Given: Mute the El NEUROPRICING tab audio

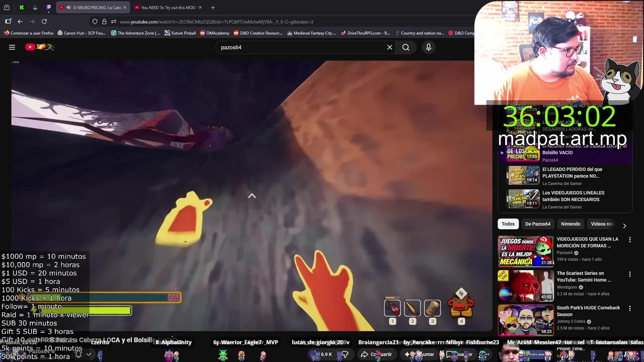Looking at the screenshot, I should pyautogui.click(x=68, y=8).
